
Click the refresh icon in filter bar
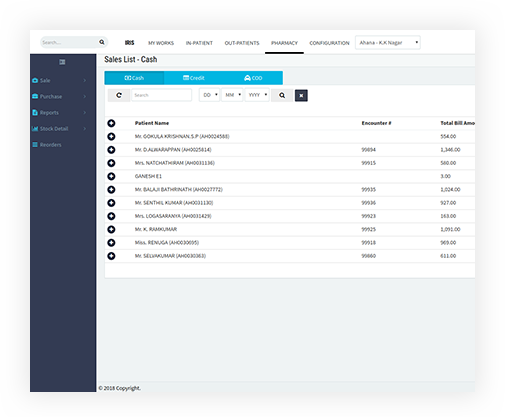[x=119, y=95]
